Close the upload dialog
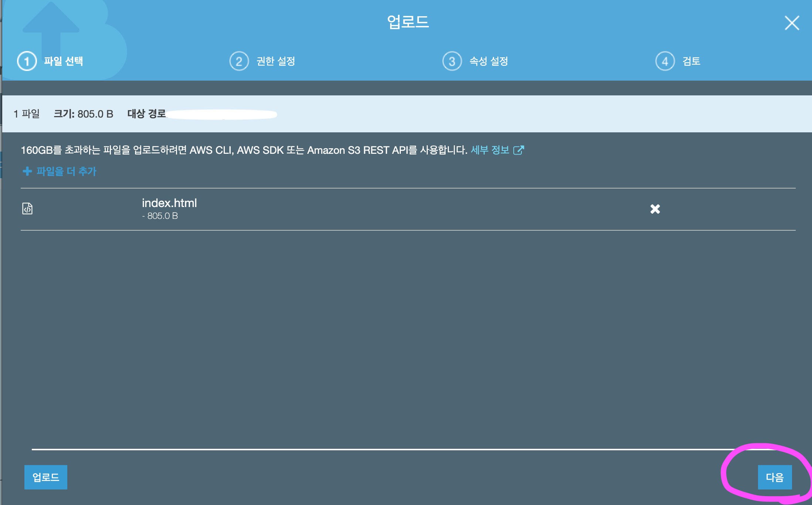 point(792,23)
